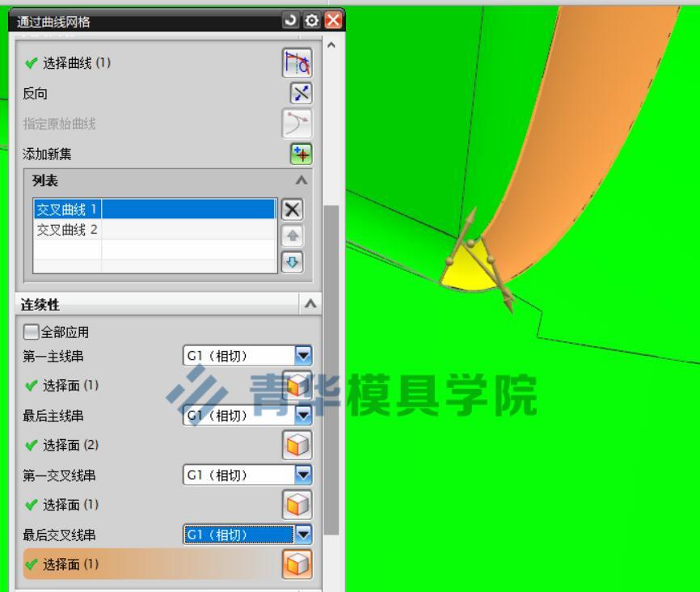
Task: Select 交叉曲线 2 in the list
Action: coord(154,230)
